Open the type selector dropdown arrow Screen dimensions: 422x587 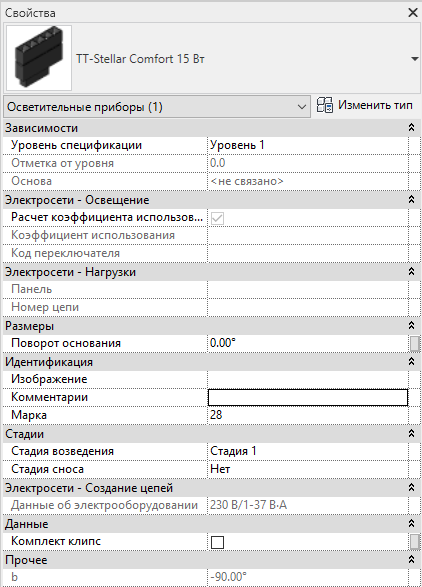415,59
